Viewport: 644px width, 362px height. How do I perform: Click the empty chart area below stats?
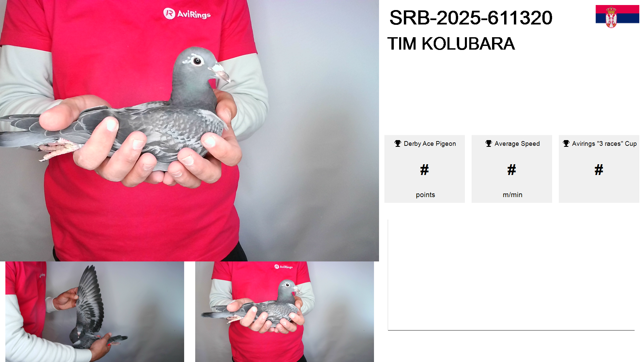pyautogui.click(x=511, y=275)
